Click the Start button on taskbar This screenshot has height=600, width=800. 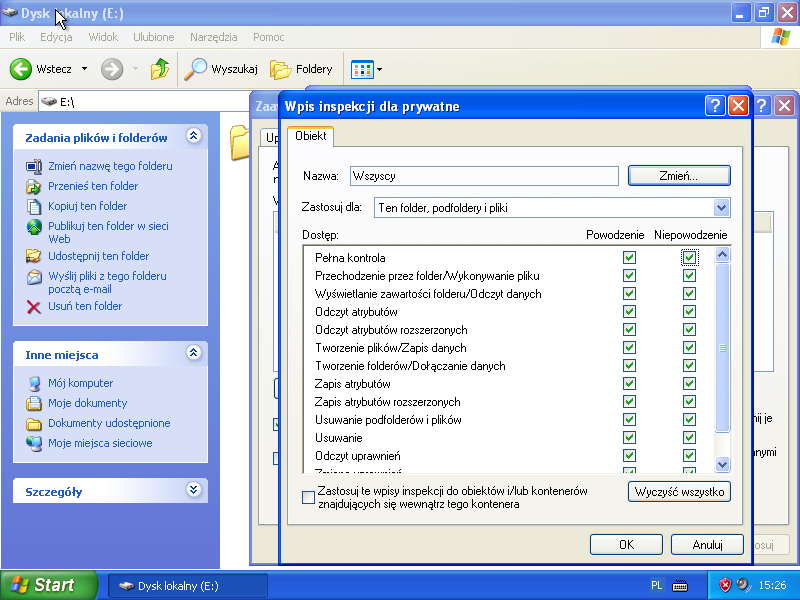click(48, 585)
